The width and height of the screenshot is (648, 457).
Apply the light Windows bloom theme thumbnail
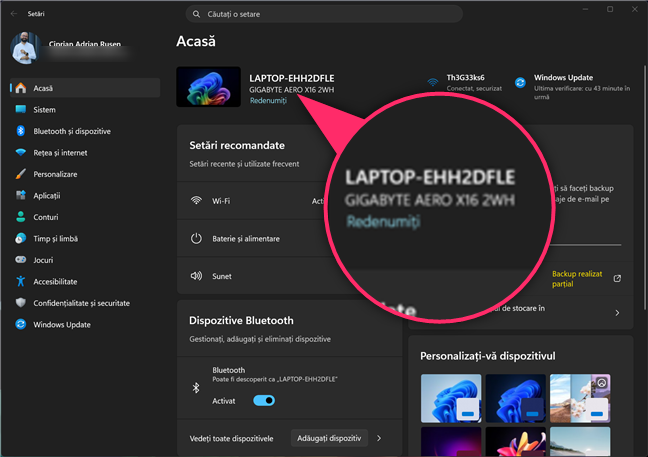[x=451, y=398]
